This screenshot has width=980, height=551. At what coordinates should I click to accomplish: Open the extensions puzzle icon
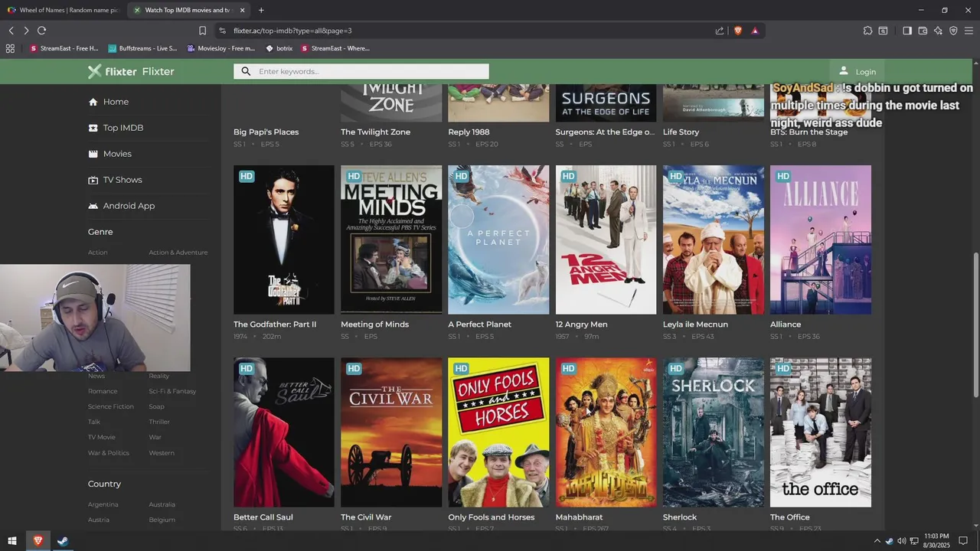(x=867, y=31)
